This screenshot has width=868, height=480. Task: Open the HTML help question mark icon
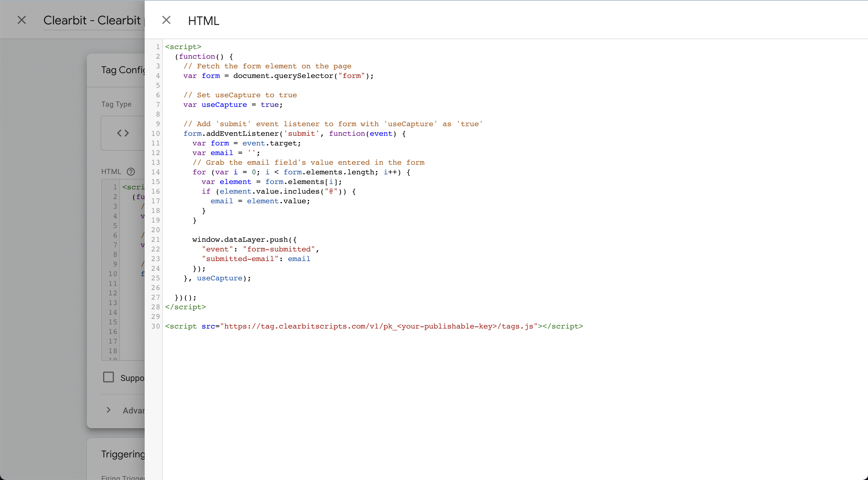131,172
